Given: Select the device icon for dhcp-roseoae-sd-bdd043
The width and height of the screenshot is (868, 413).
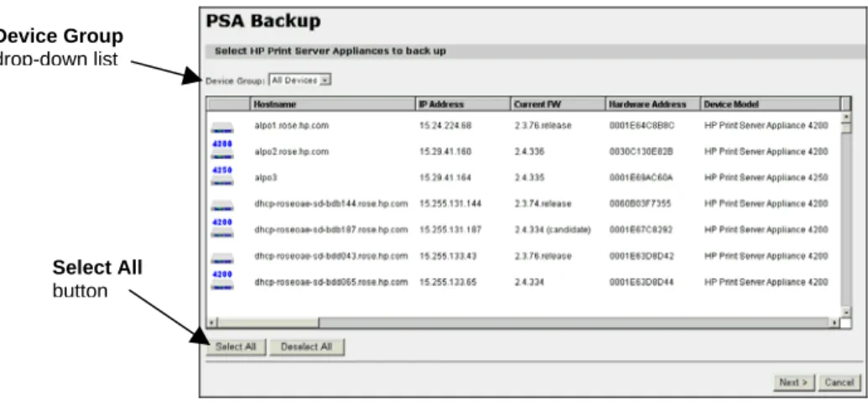Looking at the screenshot, I should coord(222,259).
